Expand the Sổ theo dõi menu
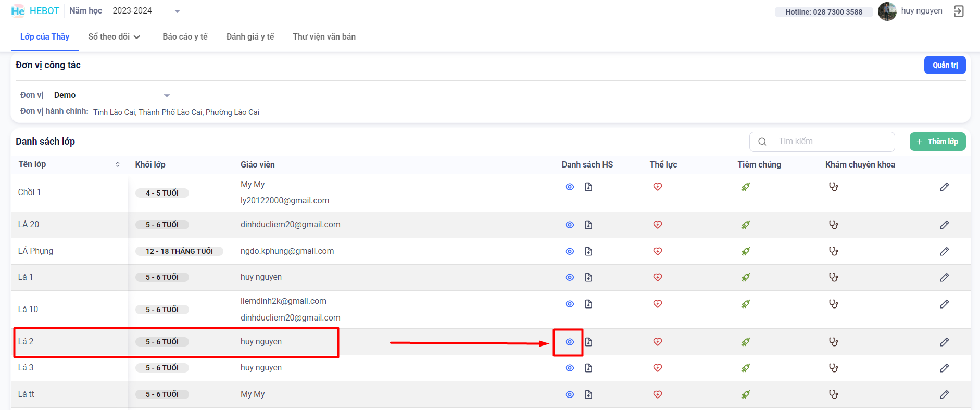Screen dimensions: 980x410 (114, 37)
